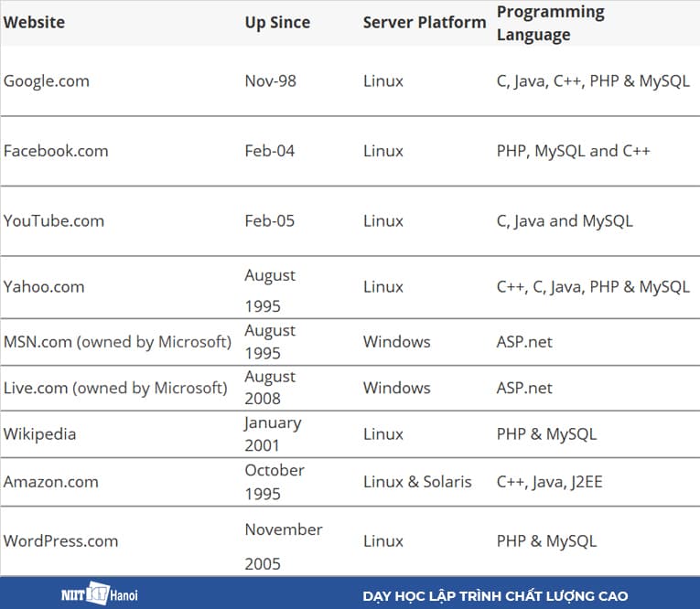
Task: Click the Server Platform column header
Action: 424,23
